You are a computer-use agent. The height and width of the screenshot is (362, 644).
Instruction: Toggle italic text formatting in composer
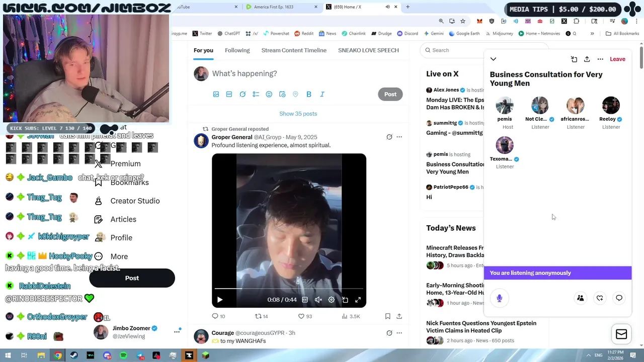[x=322, y=94]
